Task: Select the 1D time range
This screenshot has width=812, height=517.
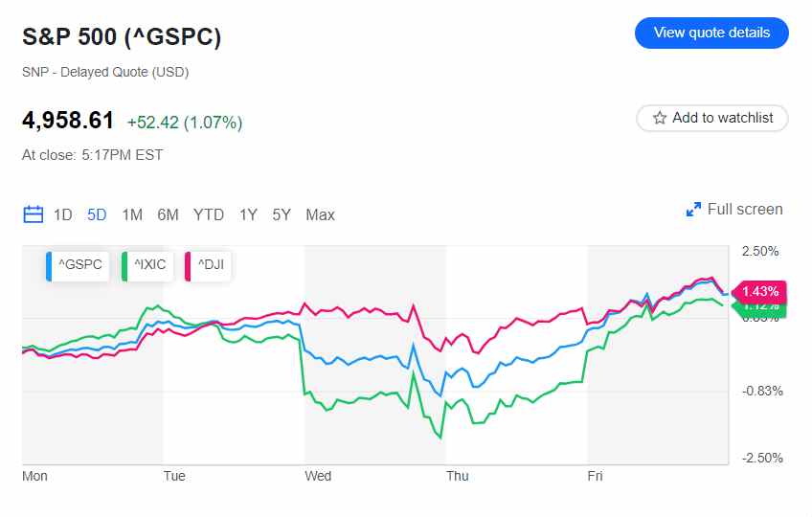Action: point(62,214)
